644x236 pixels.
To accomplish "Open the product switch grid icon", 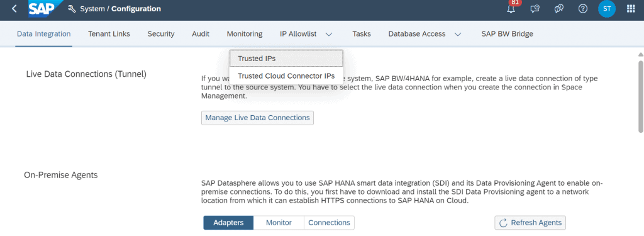I will (631, 9).
